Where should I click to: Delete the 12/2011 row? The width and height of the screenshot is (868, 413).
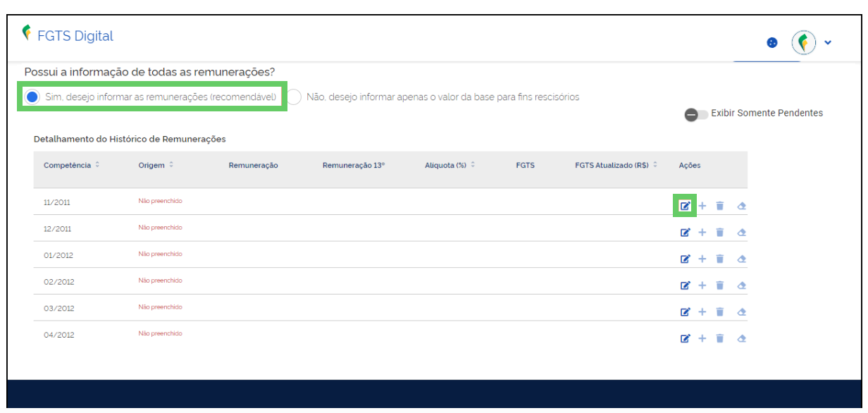[719, 233]
